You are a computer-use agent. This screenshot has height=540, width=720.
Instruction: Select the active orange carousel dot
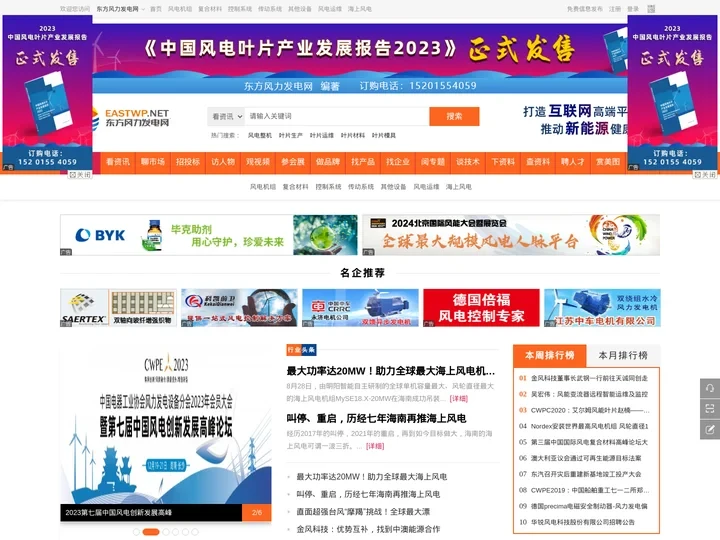click(x=151, y=532)
